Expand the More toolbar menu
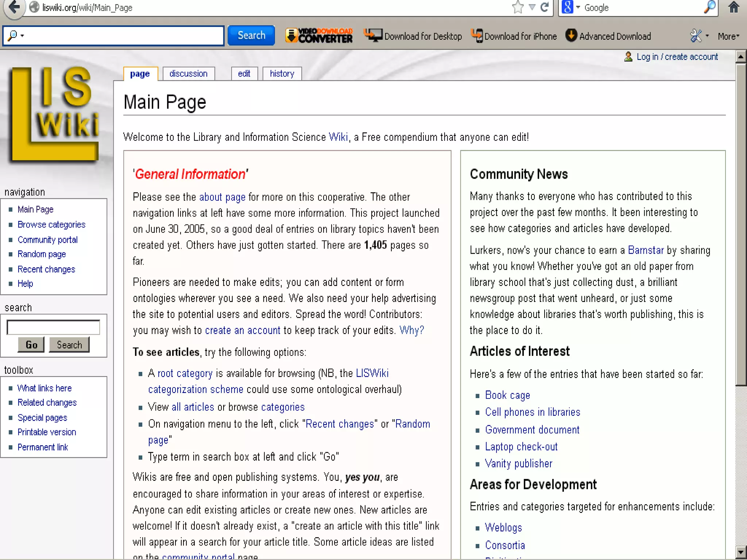 (x=728, y=36)
